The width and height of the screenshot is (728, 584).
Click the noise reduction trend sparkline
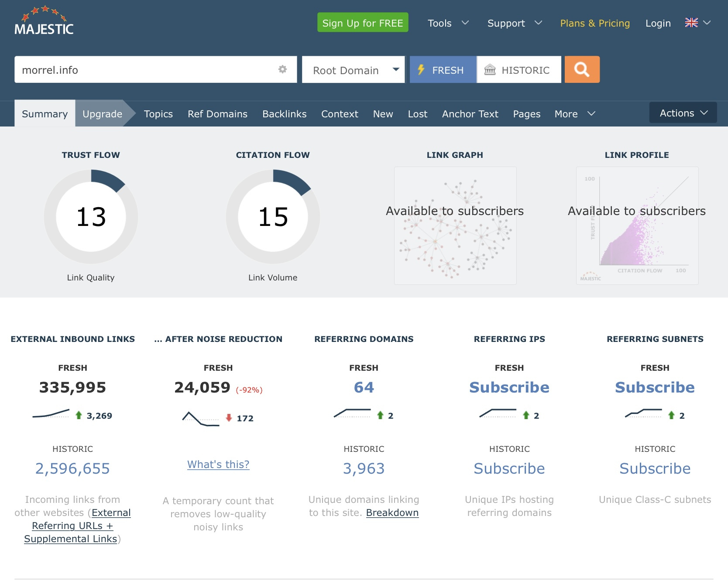tap(201, 418)
